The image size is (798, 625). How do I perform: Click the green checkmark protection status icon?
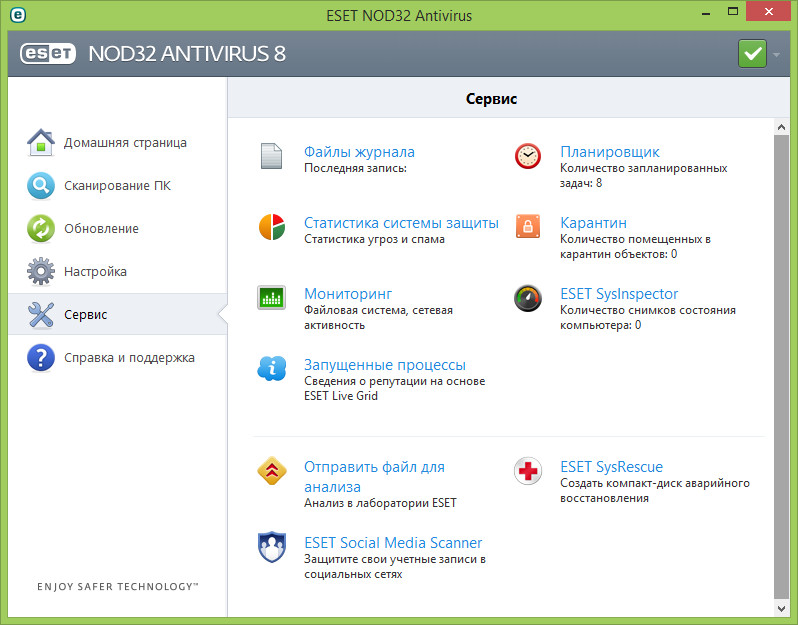tap(752, 53)
